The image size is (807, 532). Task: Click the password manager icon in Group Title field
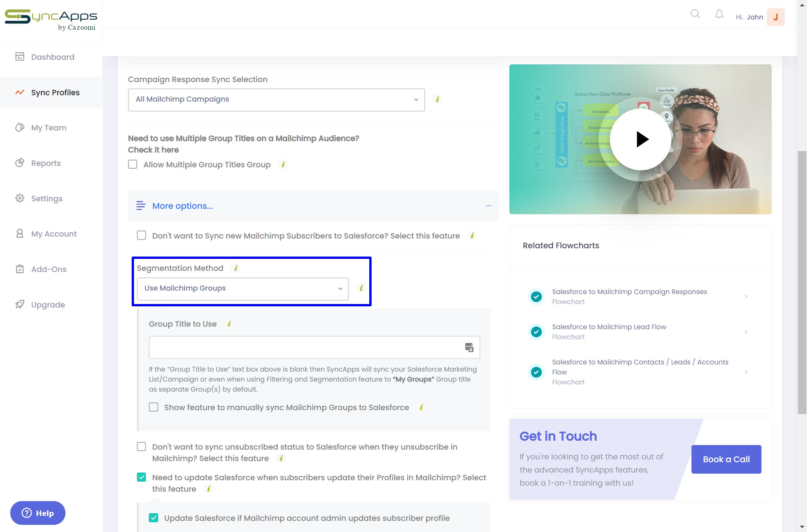click(469, 348)
